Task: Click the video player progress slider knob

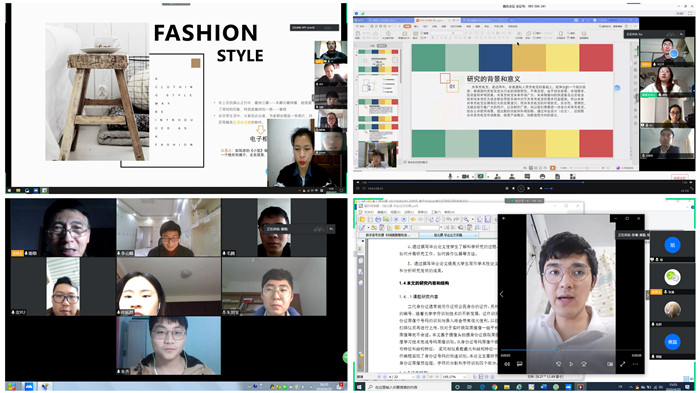Action: (557, 350)
